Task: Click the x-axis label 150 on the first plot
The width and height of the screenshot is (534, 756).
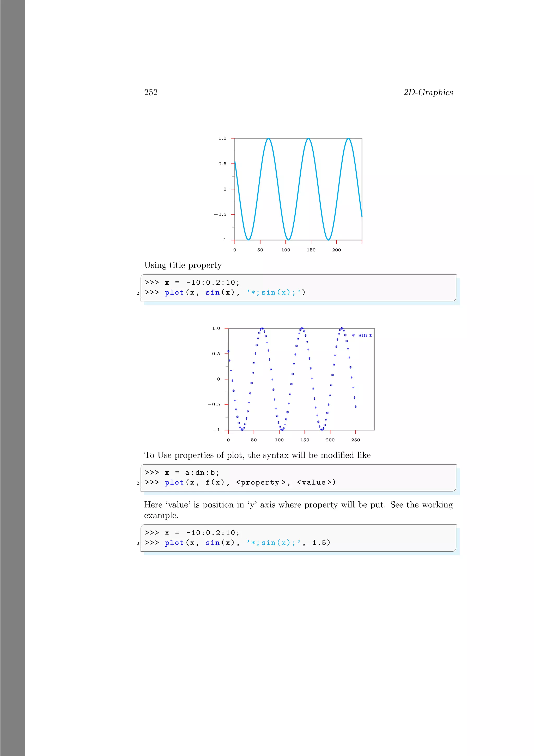Action: tap(311, 250)
